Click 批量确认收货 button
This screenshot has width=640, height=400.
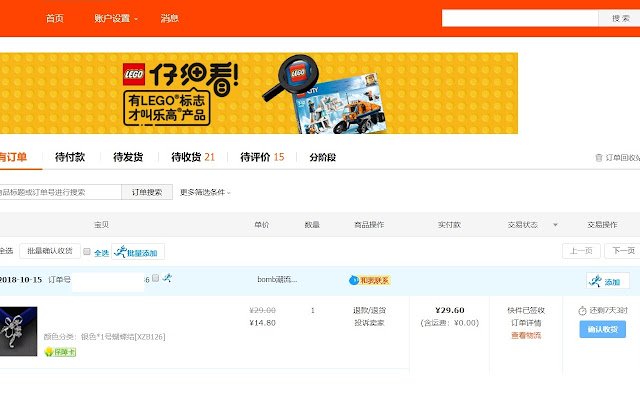click(x=50, y=251)
